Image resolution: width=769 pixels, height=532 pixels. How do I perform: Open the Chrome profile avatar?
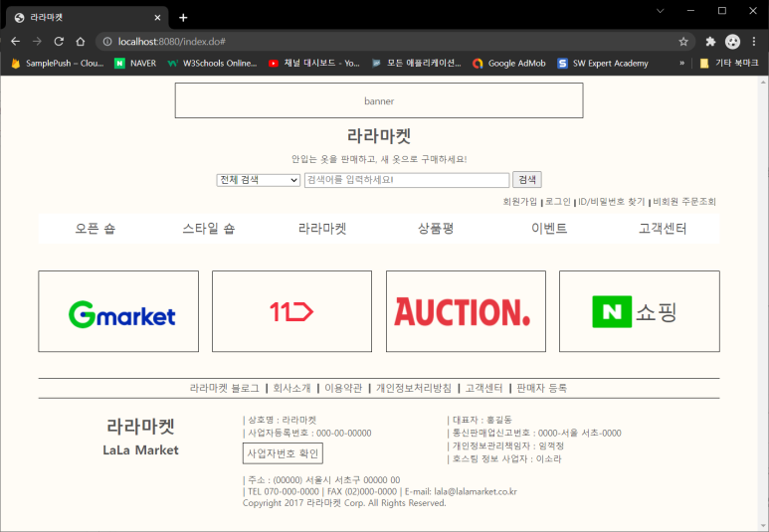click(x=732, y=42)
